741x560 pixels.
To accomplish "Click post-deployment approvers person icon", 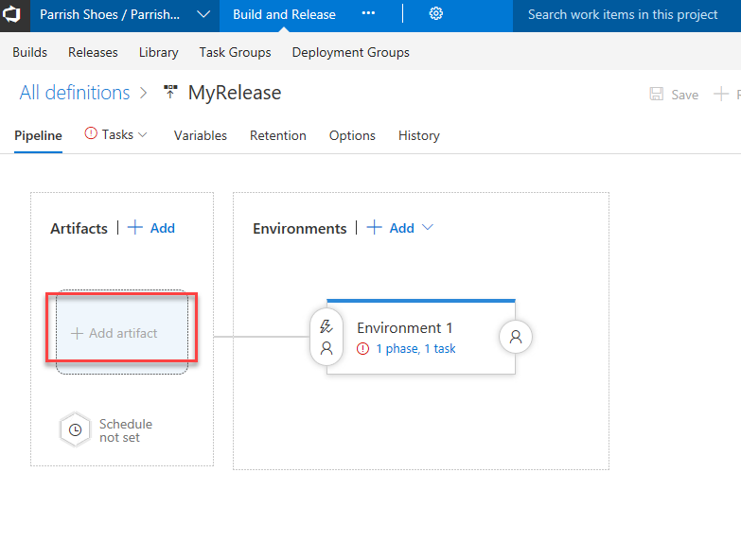I will [x=516, y=337].
